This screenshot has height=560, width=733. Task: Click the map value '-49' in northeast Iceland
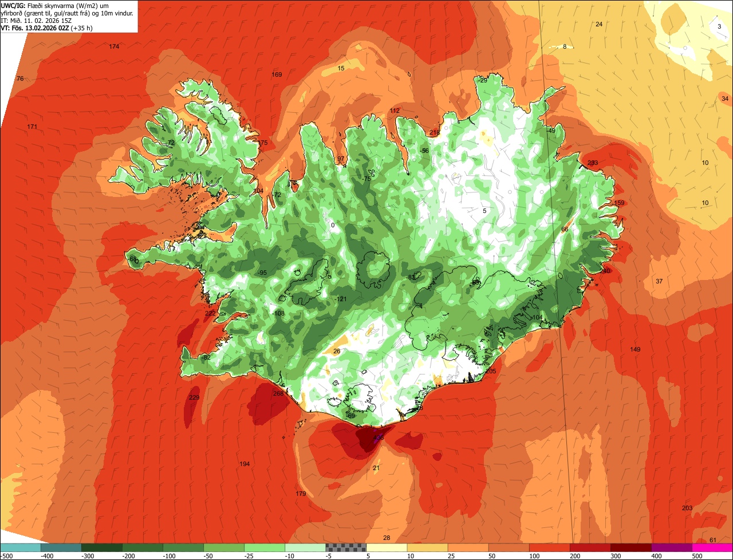(x=550, y=131)
